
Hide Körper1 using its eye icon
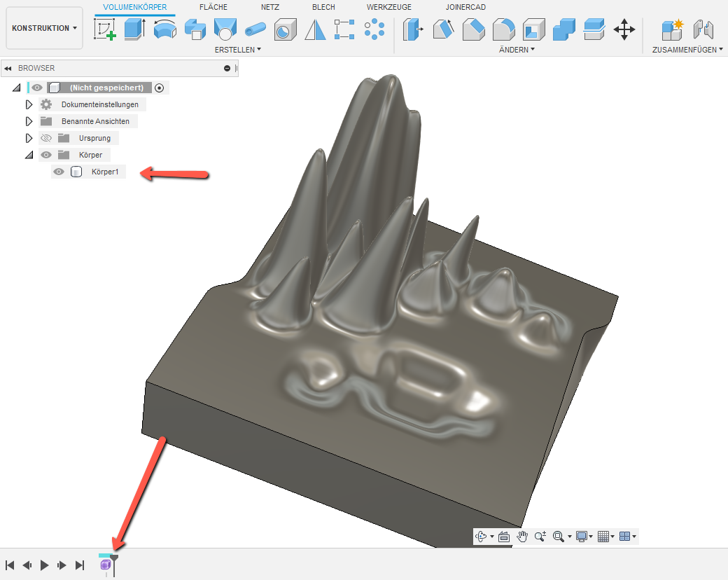click(59, 172)
